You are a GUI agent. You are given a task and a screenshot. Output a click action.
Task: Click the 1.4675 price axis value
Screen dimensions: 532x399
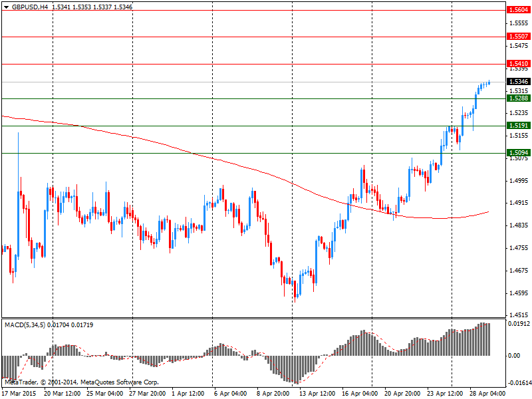coord(519,271)
